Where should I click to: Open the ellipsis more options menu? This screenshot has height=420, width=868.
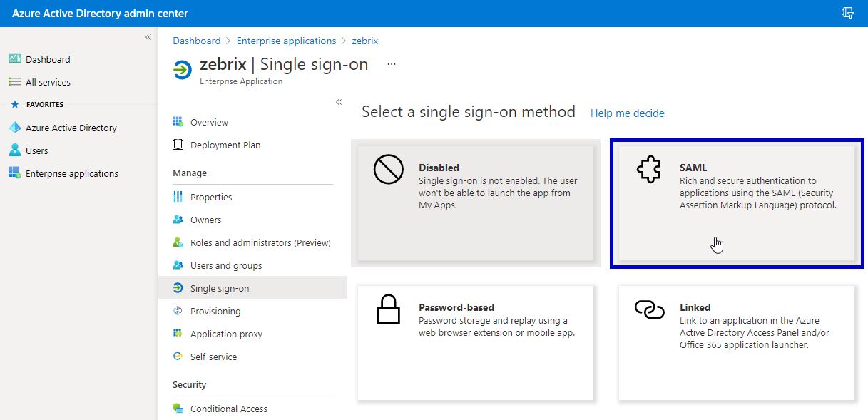click(x=392, y=64)
